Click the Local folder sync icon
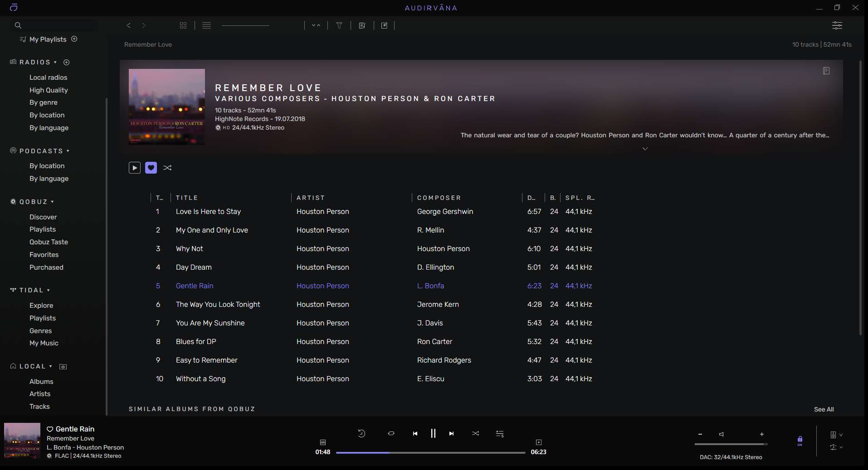Screen dimensions: 868x470 [63, 367]
